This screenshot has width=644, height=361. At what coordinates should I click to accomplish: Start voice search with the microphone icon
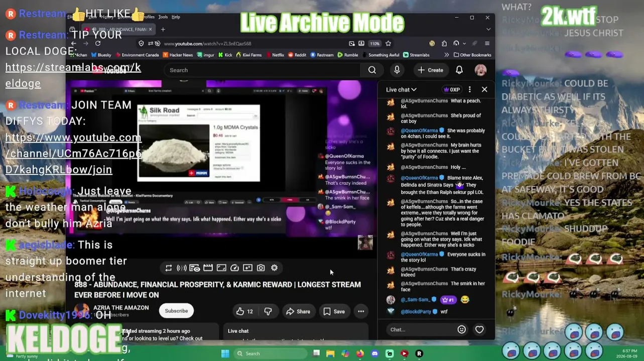397,70
